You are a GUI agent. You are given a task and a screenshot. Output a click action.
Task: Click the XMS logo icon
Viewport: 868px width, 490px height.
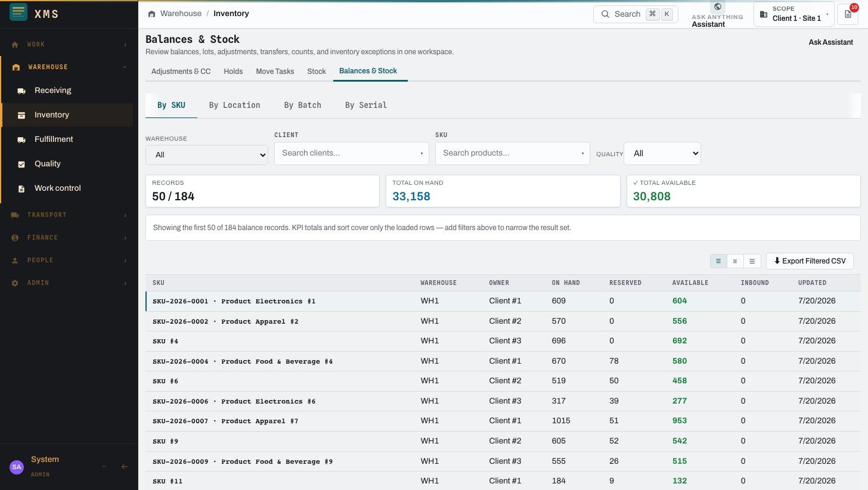click(18, 13)
